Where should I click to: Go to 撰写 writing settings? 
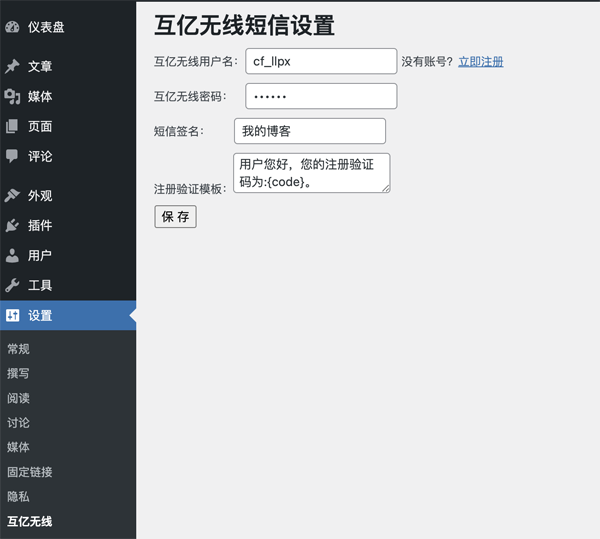[x=19, y=373]
